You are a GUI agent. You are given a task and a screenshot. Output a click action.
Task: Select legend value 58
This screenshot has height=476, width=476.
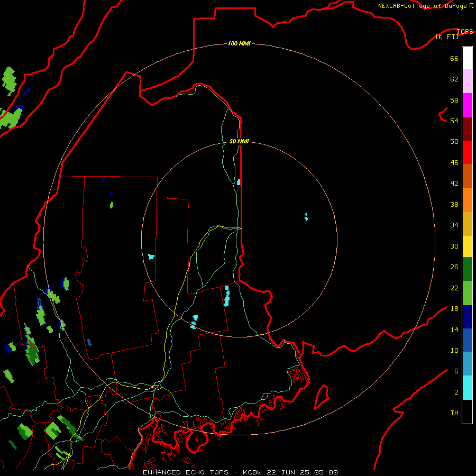[x=454, y=100]
